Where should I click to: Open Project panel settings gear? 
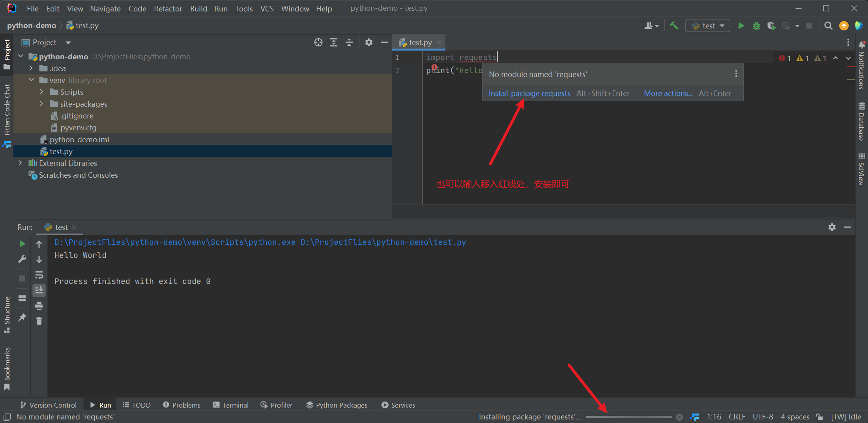[x=369, y=42]
